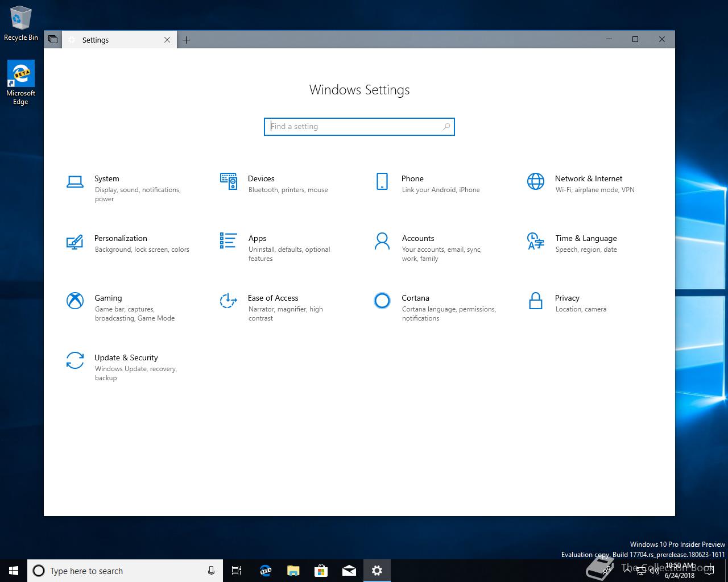Click the Time & Language title
This screenshot has height=582, width=728.
586,238
